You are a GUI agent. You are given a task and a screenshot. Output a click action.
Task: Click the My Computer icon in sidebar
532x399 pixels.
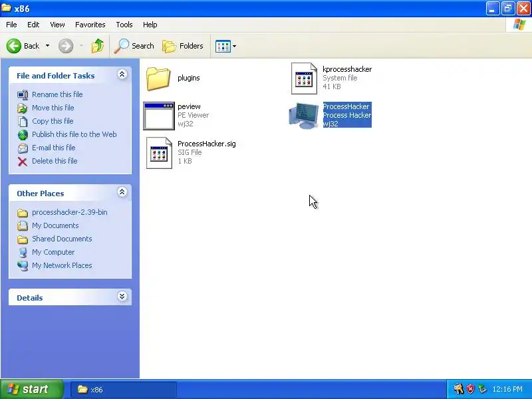tap(23, 253)
